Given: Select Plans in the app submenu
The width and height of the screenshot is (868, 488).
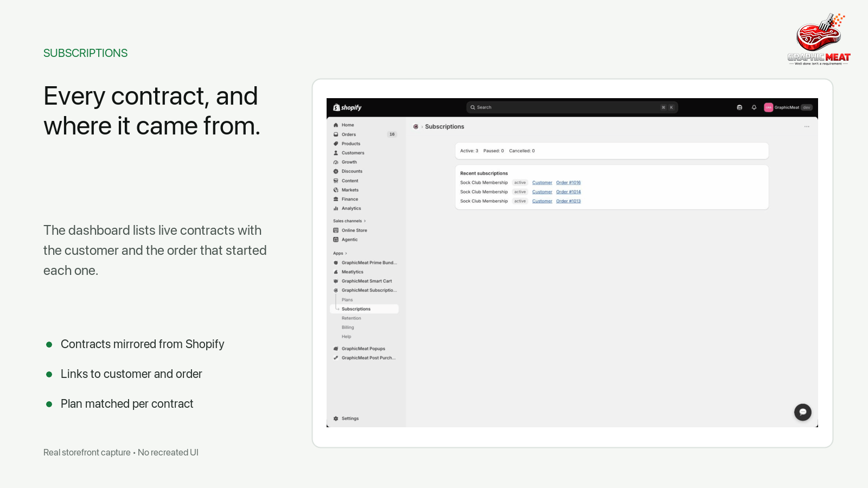Looking at the screenshot, I should (x=347, y=300).
